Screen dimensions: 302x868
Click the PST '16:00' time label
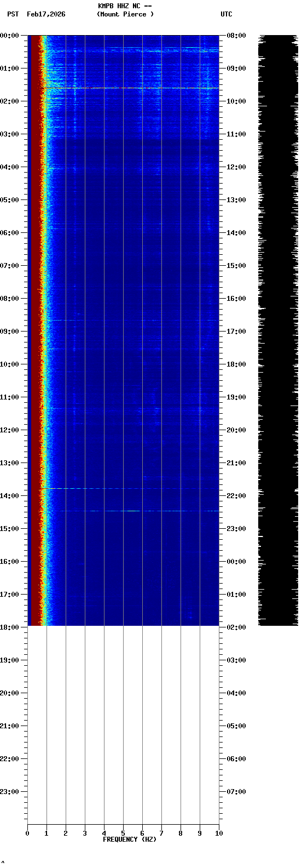click(x=10, y=562)
